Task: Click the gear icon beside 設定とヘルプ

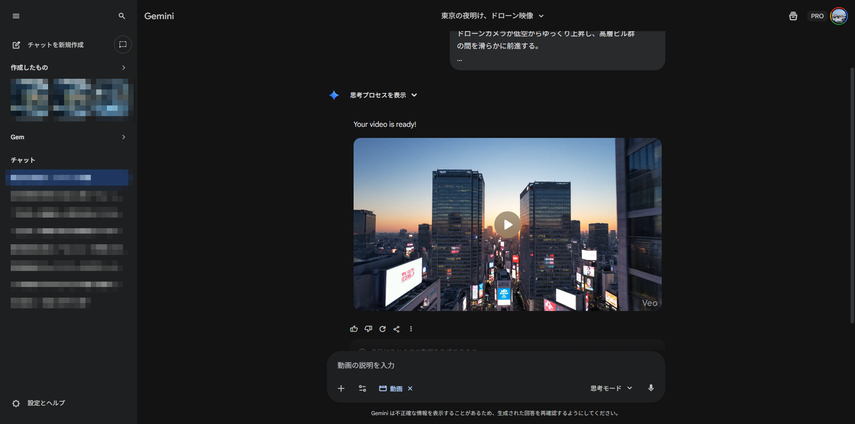Action: (16, 403)
